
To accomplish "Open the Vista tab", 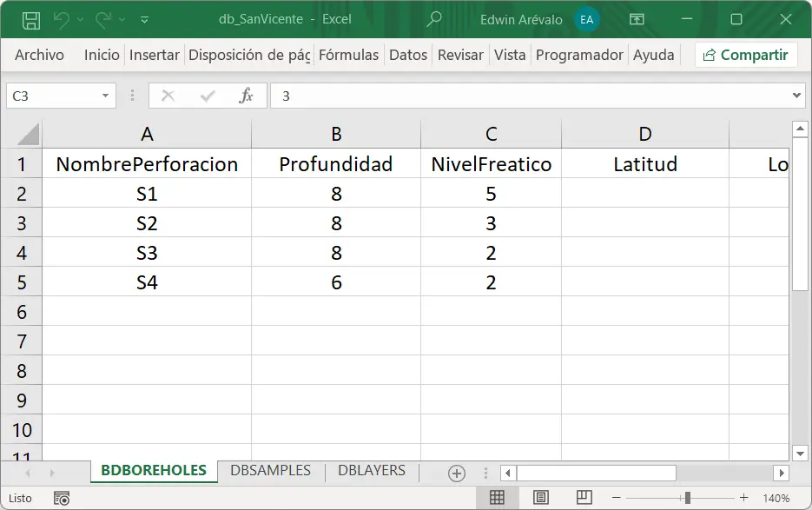I will pos(510,55).
